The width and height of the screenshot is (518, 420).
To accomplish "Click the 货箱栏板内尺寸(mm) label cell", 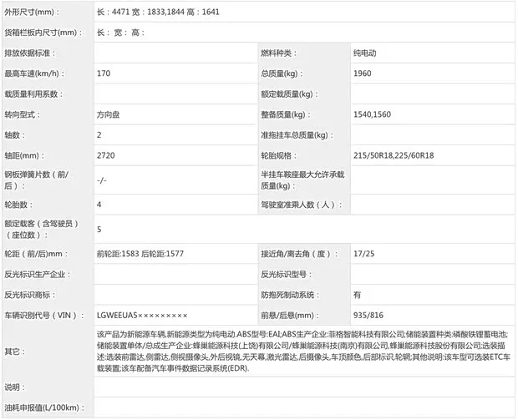I will (47, 33).
